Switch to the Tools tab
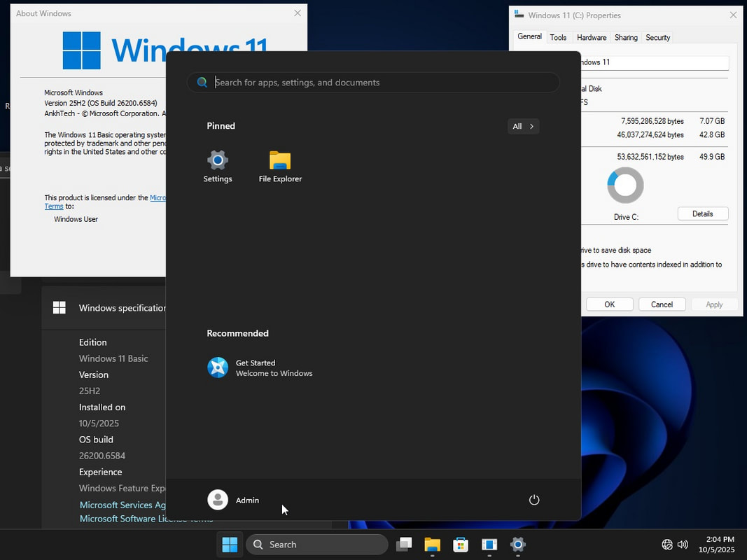747x560 pixels. [558, 37]
